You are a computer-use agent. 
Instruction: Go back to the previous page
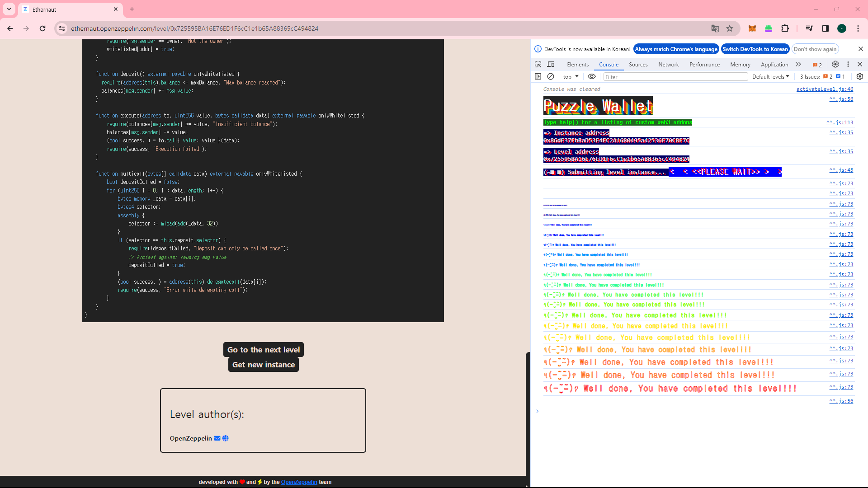click(x=10, y=28)
